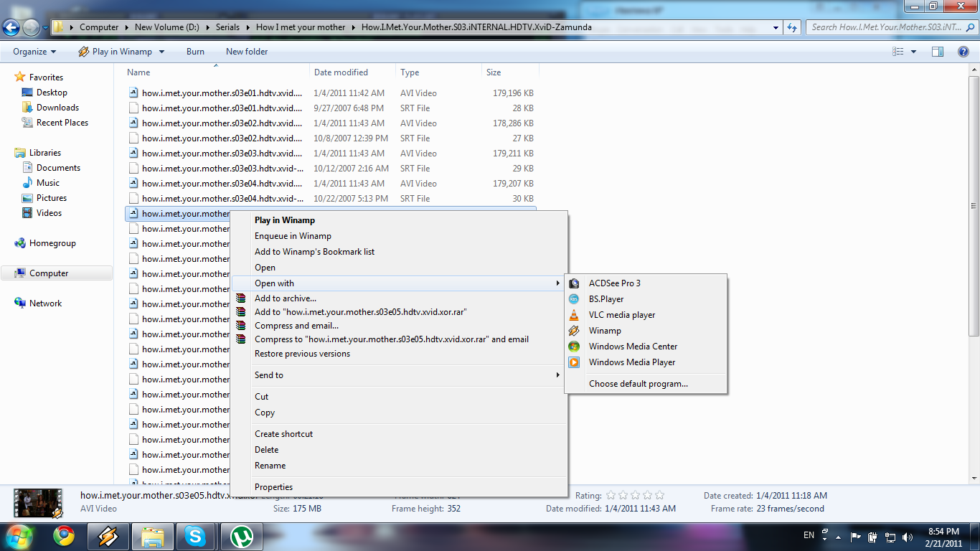This screenshot has width=980, height=551.
Task: Click the Burn toolbar button
Action: [x=195, y=52]
